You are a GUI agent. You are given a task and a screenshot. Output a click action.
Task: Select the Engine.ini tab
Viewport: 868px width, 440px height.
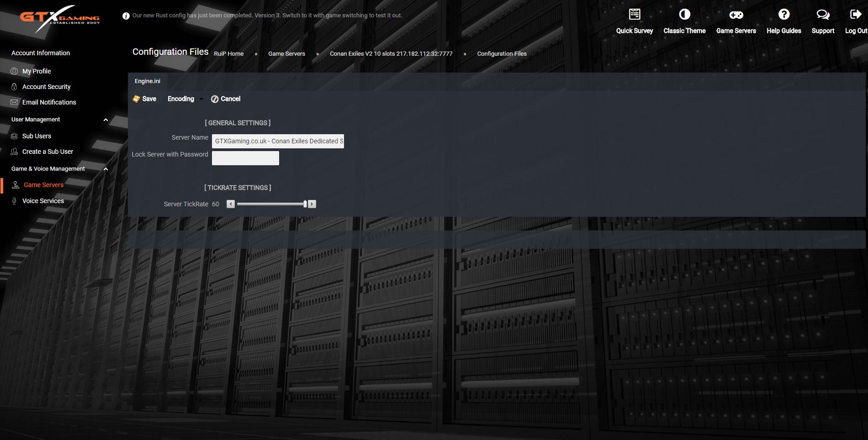point(148,81)
